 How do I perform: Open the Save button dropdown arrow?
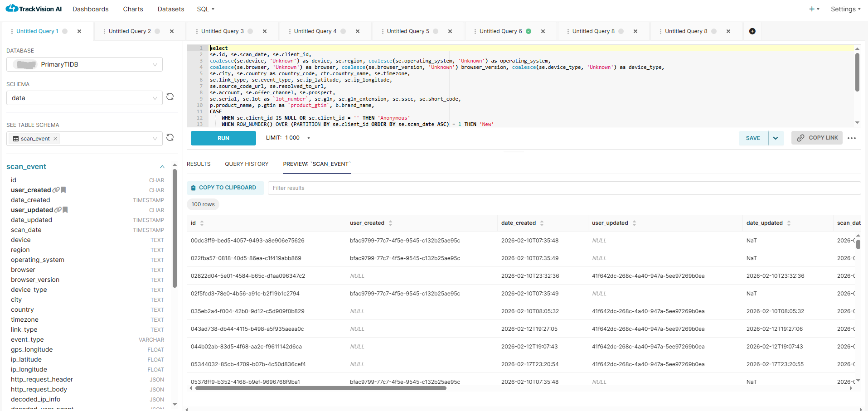(776, 138)
